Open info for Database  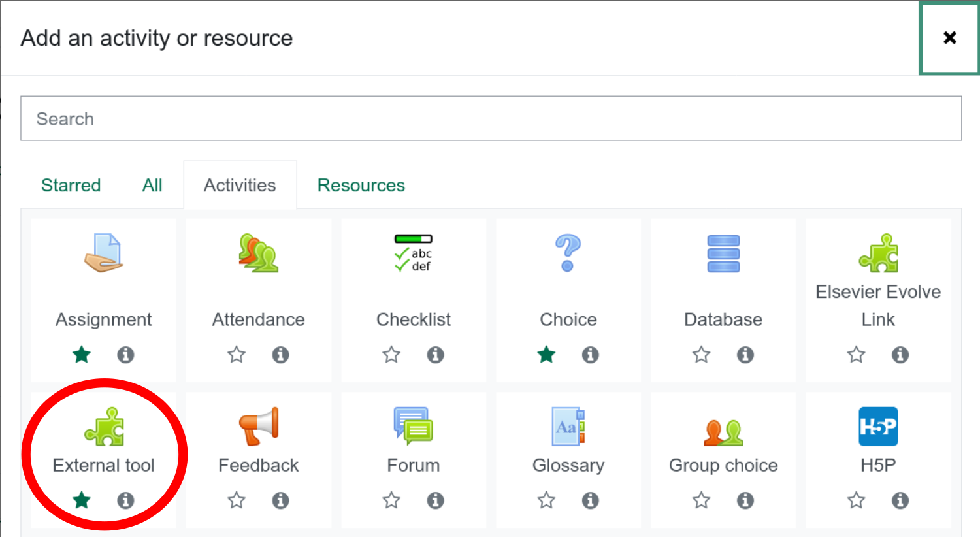[x=745, y=355]
